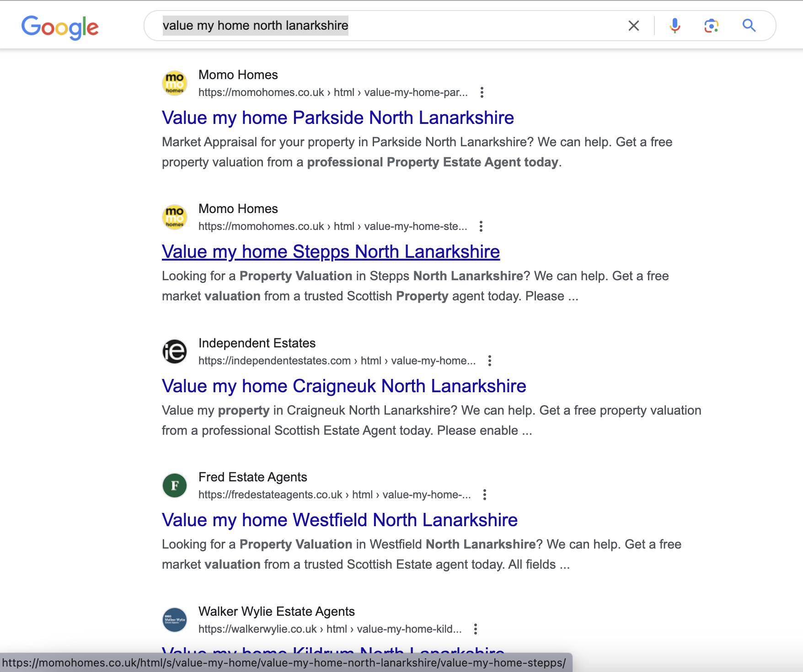
Task: Start voice search with microphone icon
Action: [675, 26]
